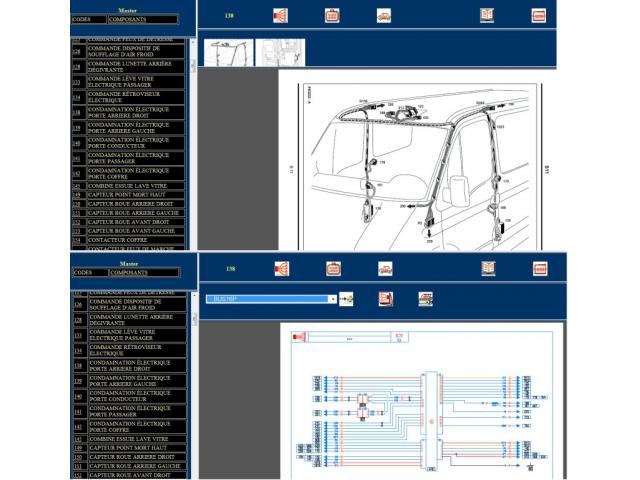Select CAPTEUR ROUE ARRIERE DROIT in schematic-diagram window
The height and width of the screenshot is (480, 640).
click(x=137, y=457)
